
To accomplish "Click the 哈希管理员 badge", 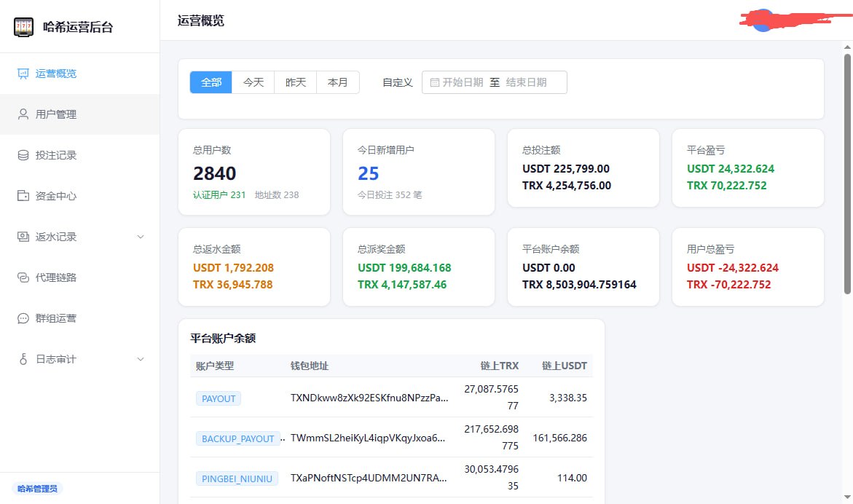I will click(37, 488).
